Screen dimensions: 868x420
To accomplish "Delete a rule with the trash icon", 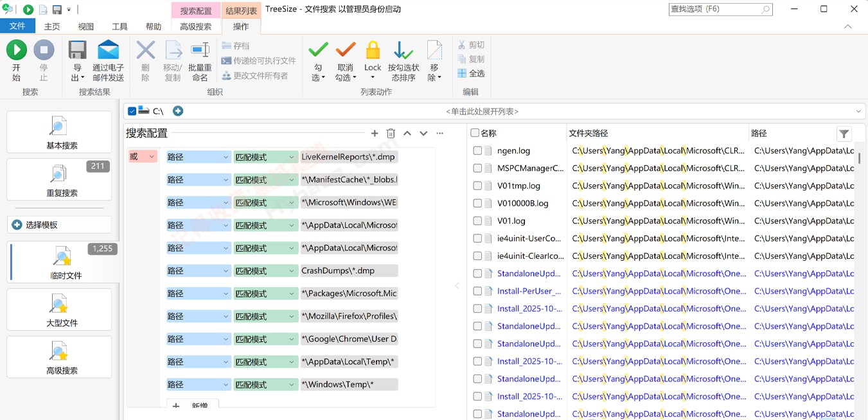I will coord(391,133).
